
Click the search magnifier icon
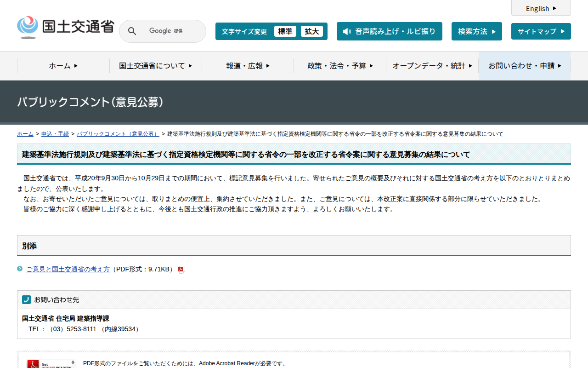[x=132, y=31]
